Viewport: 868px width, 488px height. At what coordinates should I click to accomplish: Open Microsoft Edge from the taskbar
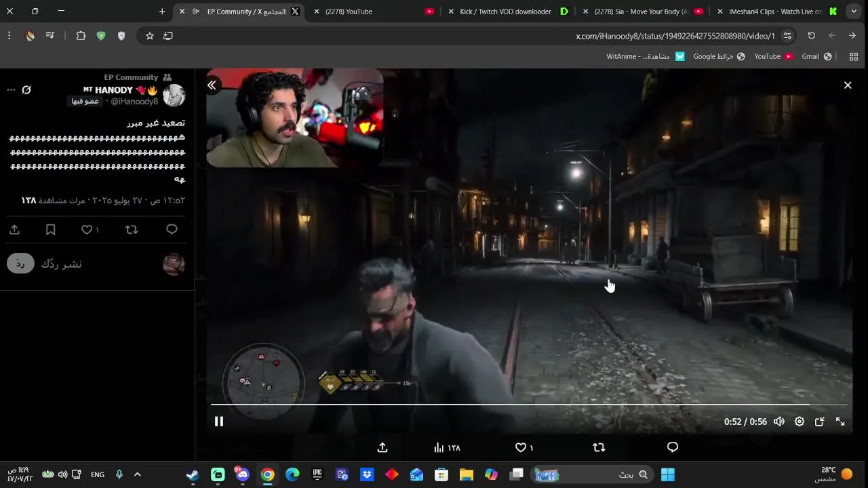pyautogui.click(x=292, y=474)
